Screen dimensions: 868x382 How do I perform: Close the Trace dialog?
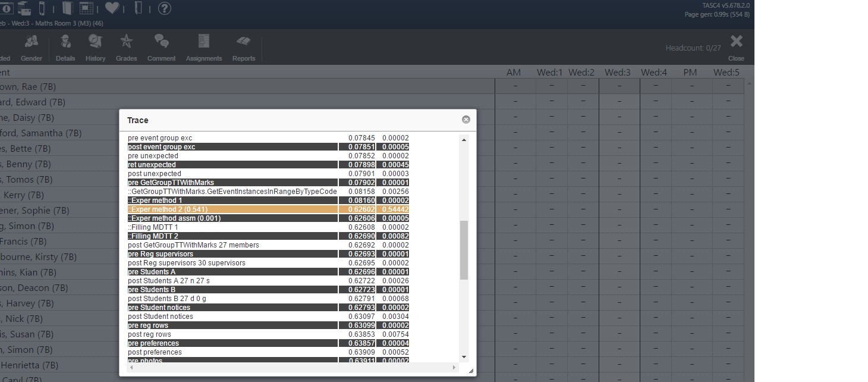466,120
